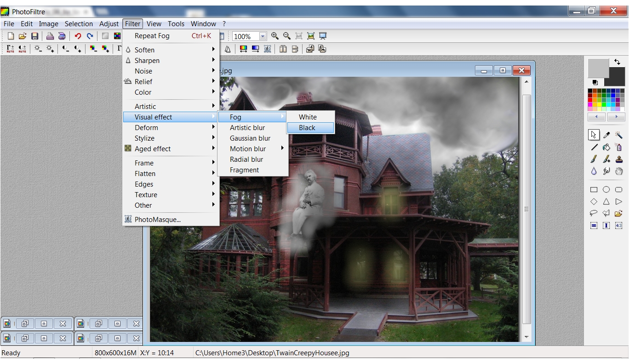The height and width of the screenshot is (364, 629).
Task: Expand the Sharpen submenu
Action: click(171, 60)
